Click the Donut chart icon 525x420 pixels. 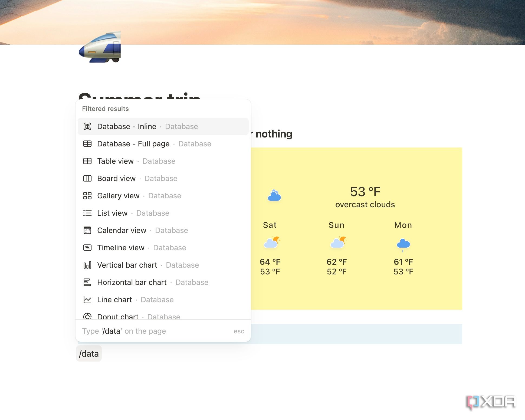pyautogui.click(x=87, y=316)
